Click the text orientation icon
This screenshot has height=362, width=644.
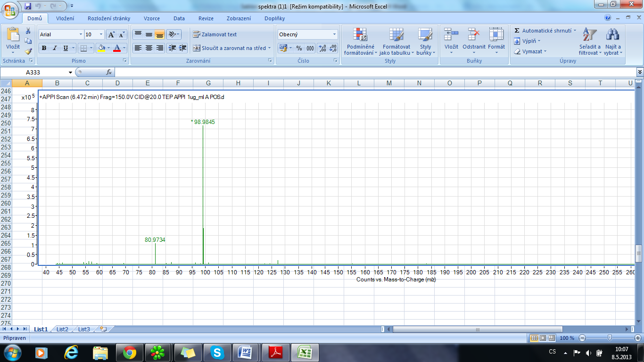tap(173, 34)
